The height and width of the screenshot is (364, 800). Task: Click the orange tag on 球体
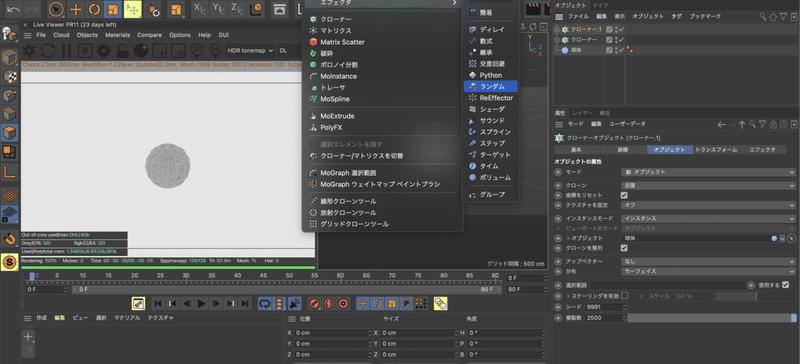tap(630, 50)
